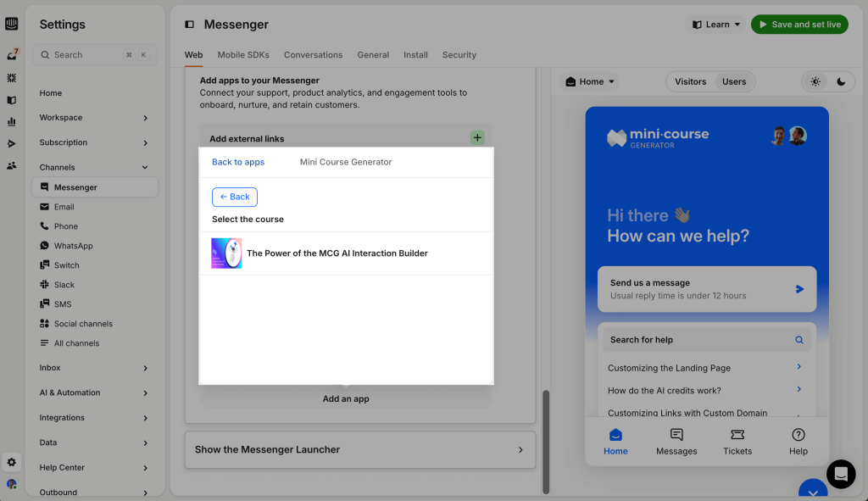
Task: Select Messages tab in Messenger preview
Action: 676,442
